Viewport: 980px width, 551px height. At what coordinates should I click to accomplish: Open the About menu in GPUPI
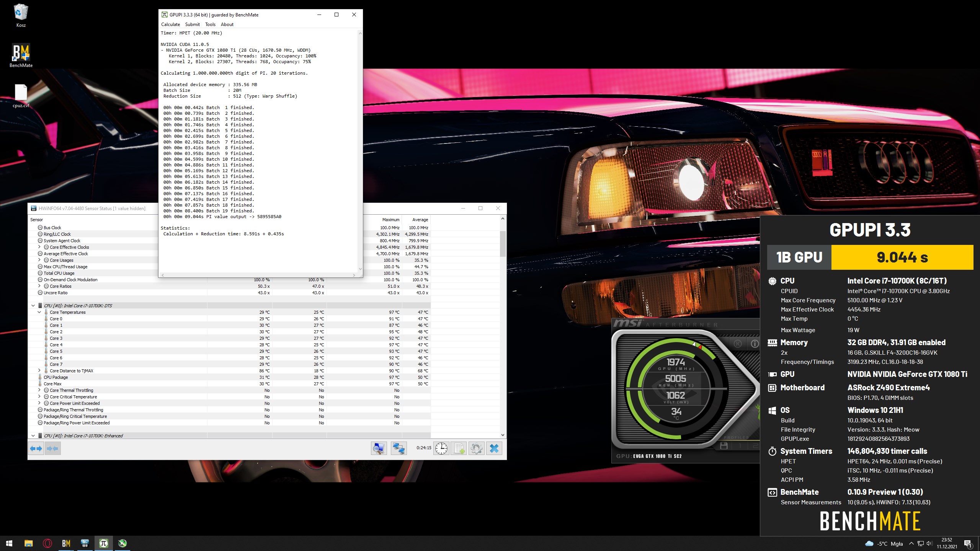point(227,24)
